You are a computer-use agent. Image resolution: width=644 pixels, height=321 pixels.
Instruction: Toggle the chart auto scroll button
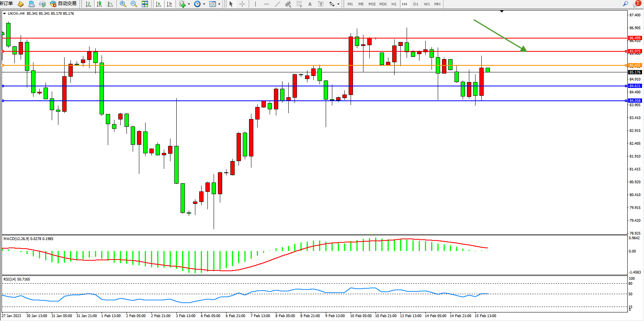click(158, 4)
